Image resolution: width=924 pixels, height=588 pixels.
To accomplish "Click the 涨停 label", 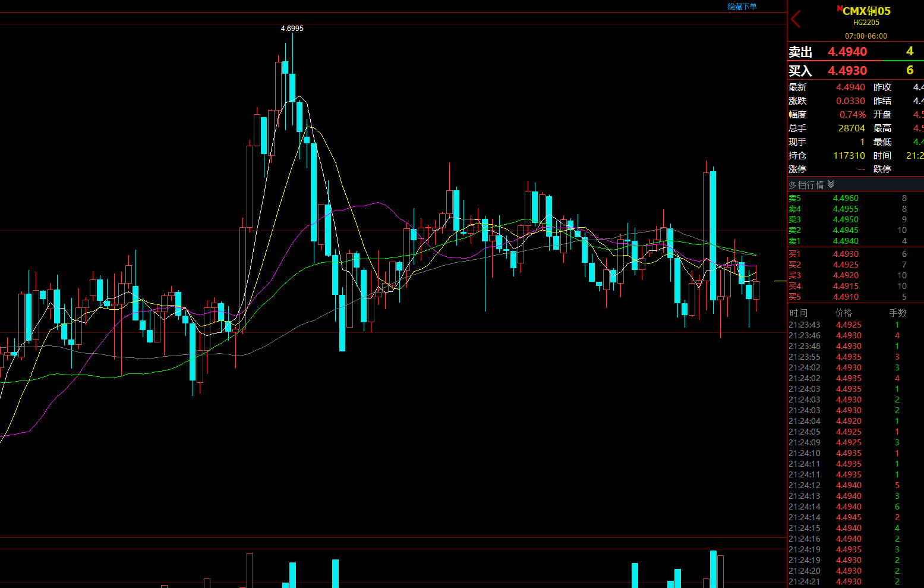I will tap(797, 169).
